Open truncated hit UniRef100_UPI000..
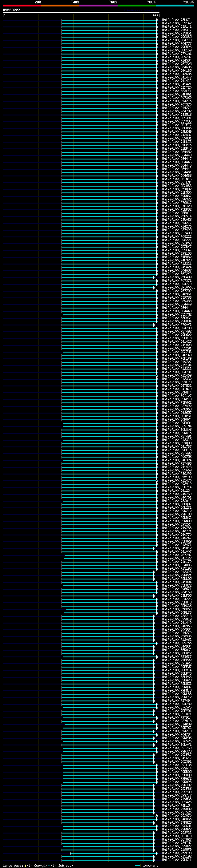The height and width of the screenshot is (868, 197). coord(179,287)
